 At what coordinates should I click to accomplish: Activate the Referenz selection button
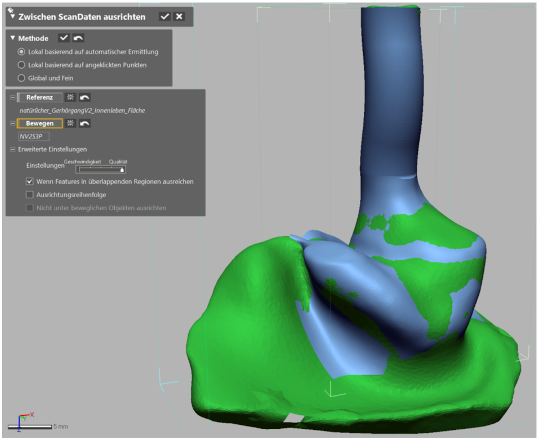(40, 97)
